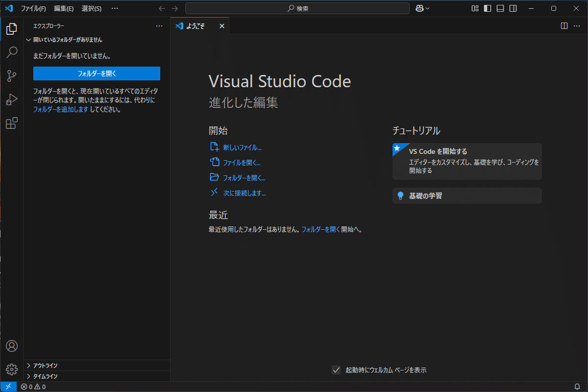Open Source Control view in activity bar
The image size is (588, 392).
pyautogui.click(x=12, y=76)
